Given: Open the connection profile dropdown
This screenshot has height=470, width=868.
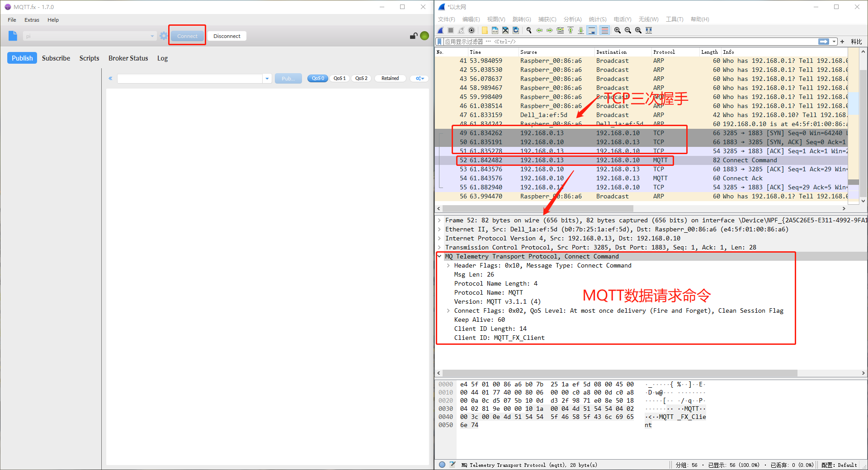Looking at the screenshot, I should tap(152, 36).
